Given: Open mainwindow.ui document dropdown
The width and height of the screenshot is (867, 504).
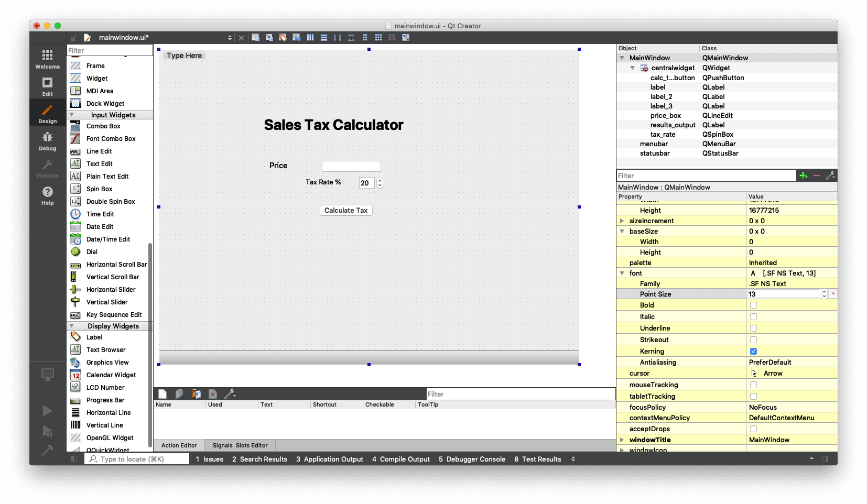Looking at the screenshot, I should coord(230,38).
